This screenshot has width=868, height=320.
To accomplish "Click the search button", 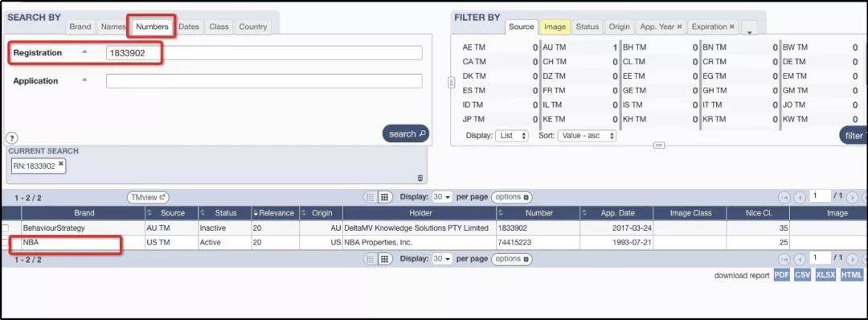I will click(406, 133).
